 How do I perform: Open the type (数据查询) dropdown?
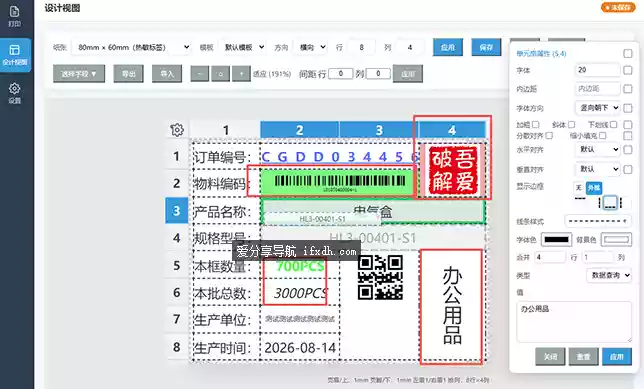pyautogui.click(x=609, y=275)
